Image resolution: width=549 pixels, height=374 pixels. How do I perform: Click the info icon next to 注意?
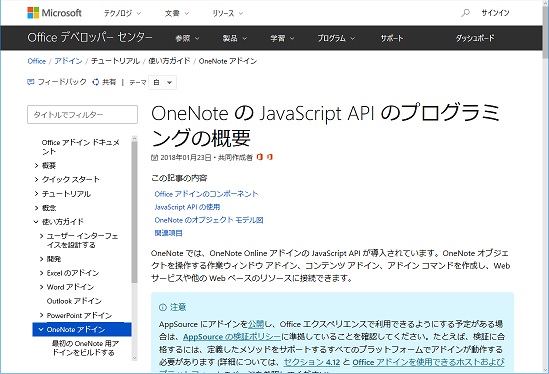click(x=162, y=307)
